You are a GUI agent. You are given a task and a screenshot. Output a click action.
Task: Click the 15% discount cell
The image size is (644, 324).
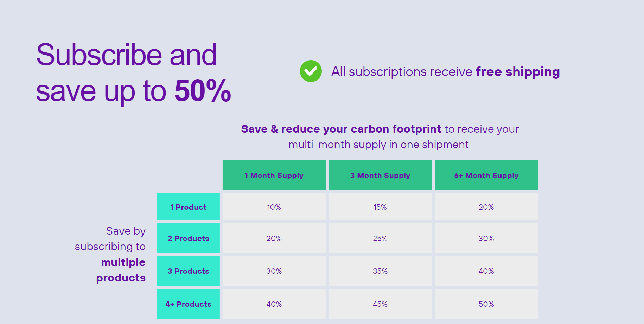380,207
